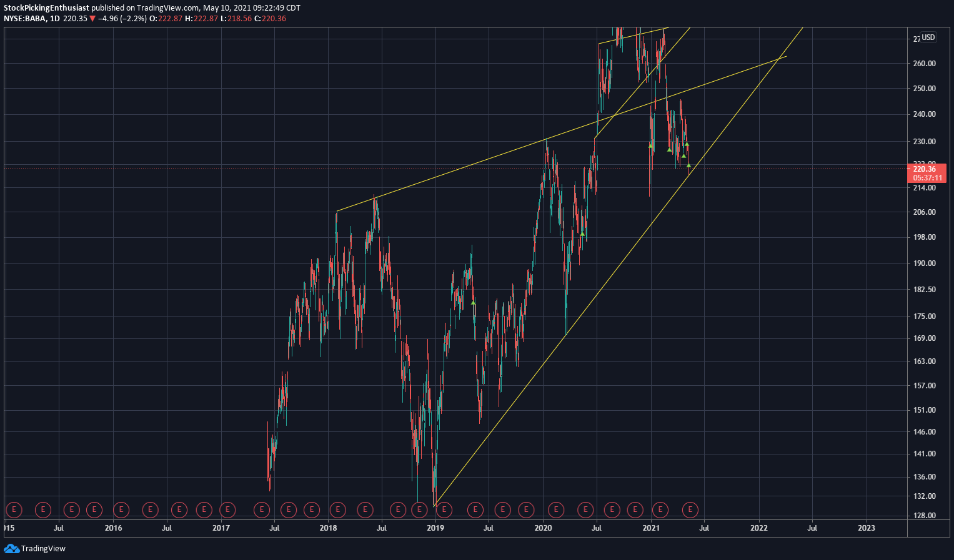Click the TradingView cloud logo icon

[x=11, y=548]
